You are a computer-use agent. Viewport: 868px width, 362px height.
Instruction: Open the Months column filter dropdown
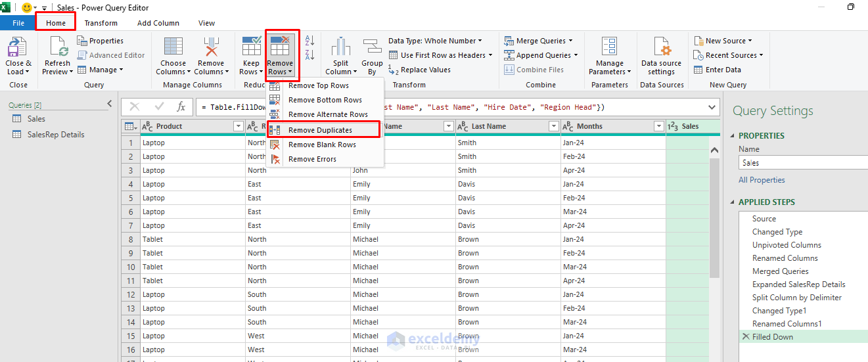point(659,126)
